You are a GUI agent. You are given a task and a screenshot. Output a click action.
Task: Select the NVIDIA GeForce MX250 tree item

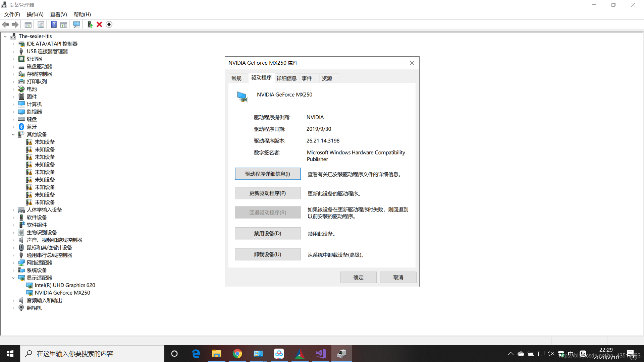click(62, 293)
